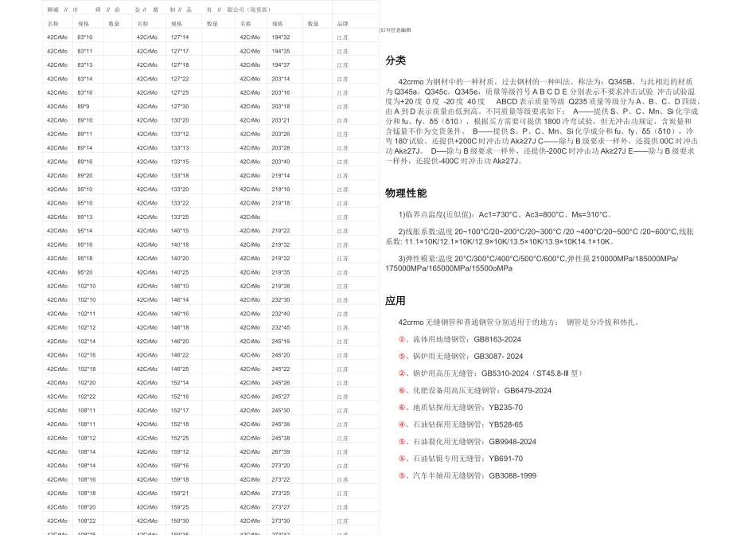
Task: Click the 95*20 spec cell
Action: point(85,272)
